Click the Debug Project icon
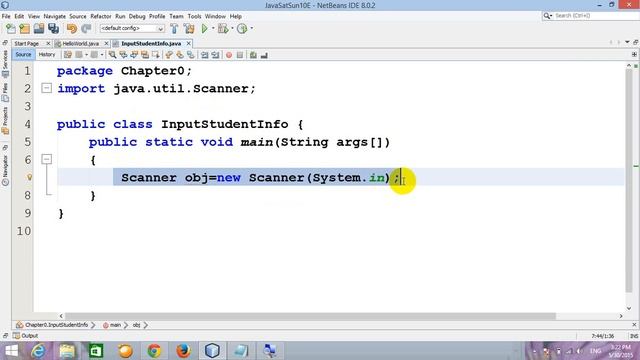The image size is (640, 360). tap(223, 29)
